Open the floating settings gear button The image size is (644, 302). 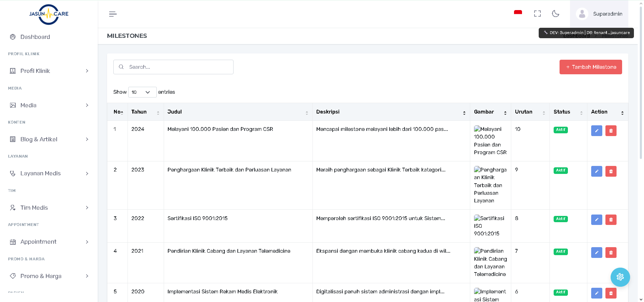[620, 277]
